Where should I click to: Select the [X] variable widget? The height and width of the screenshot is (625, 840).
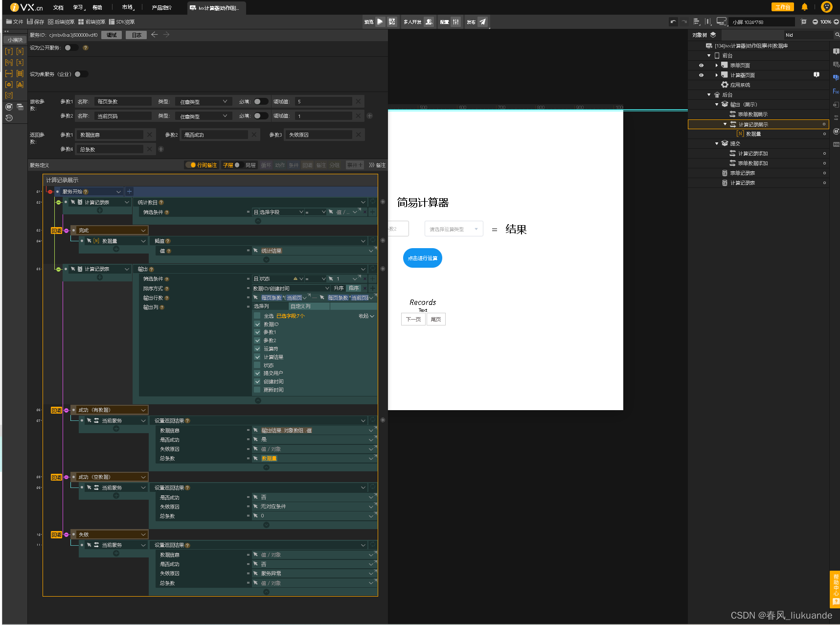tap(20, 63)
